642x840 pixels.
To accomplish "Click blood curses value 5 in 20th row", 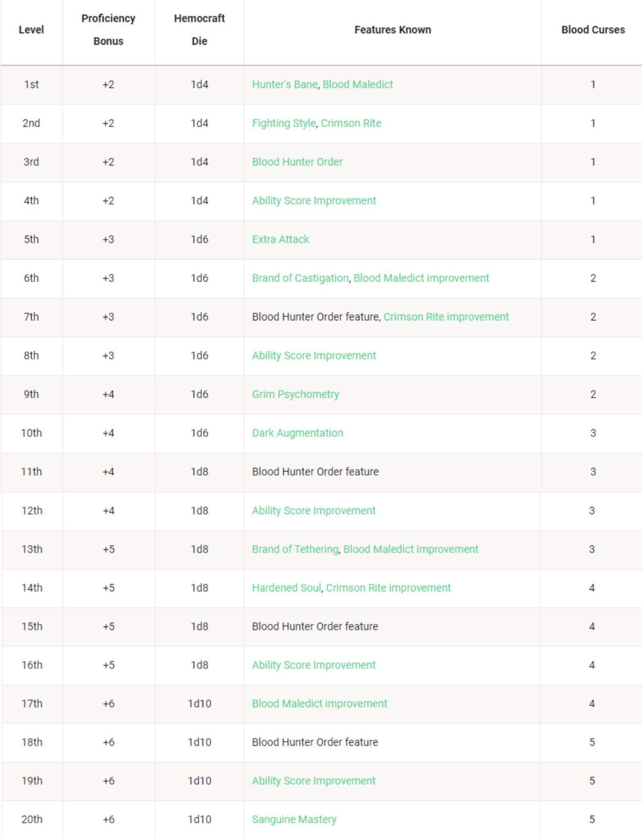I will click(592, 819).
